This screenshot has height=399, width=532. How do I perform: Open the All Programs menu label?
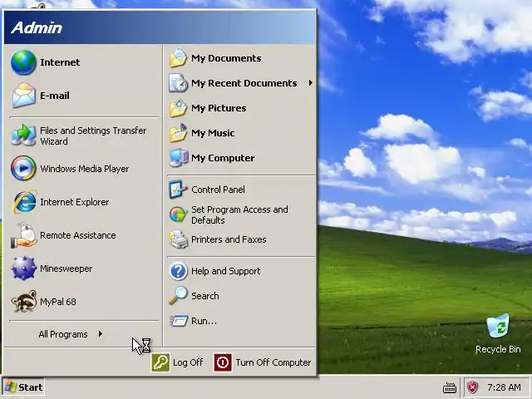click(x=63, y=334)
